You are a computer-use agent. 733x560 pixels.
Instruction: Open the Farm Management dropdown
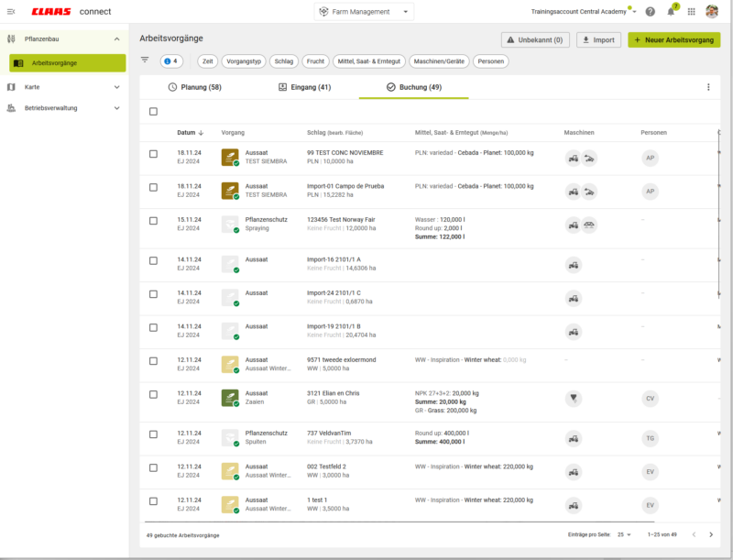click(364, 12)
